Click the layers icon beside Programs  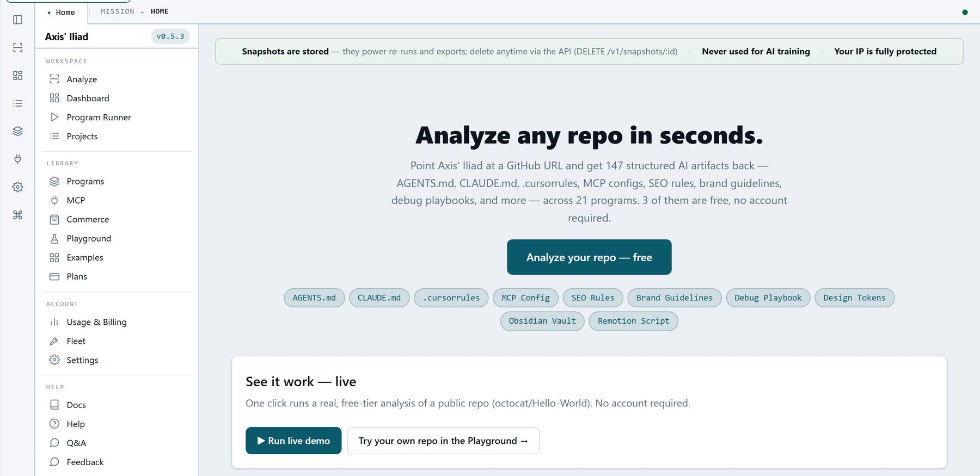pyautogui.click(x=54, y=181)
